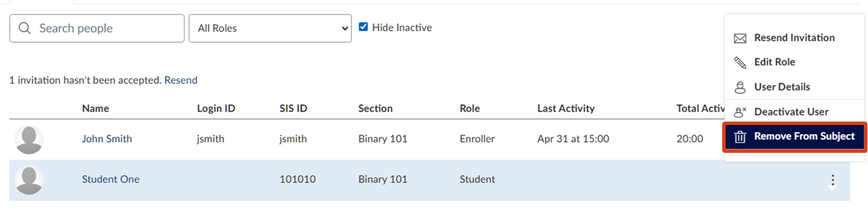Click SIS ID cell 101010

click(x=297, y=179)
